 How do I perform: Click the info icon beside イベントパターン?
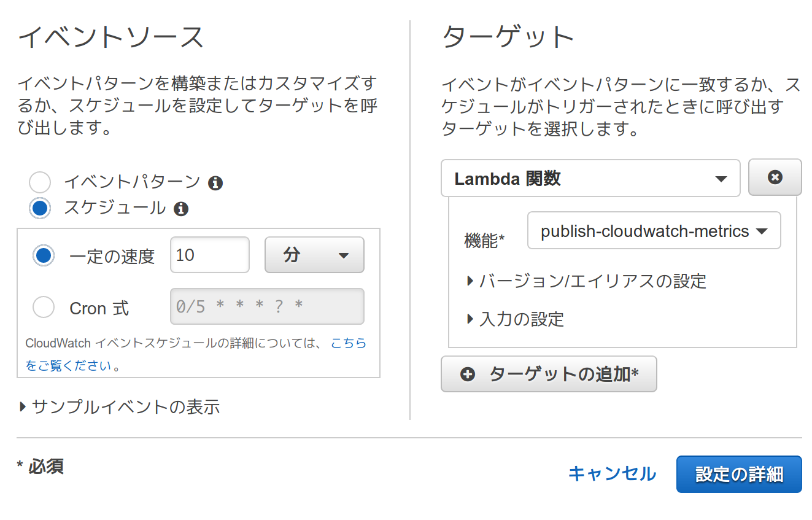pyautogui.click(x=215, y=183)
